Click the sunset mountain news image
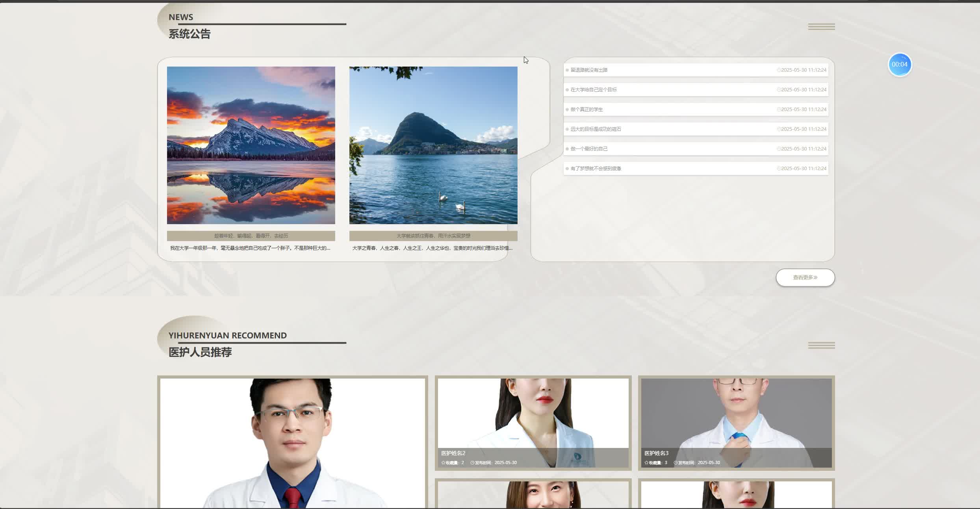The image size is (980, 509). (251, 145)
